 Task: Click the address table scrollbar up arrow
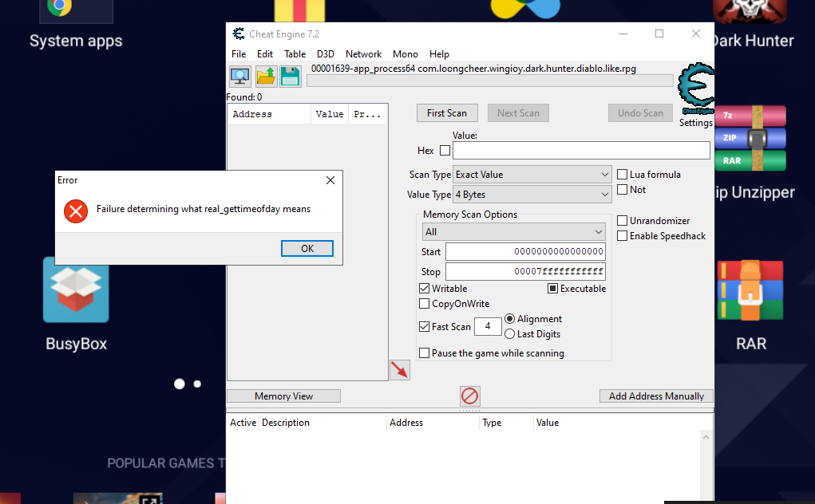(706, 437)
